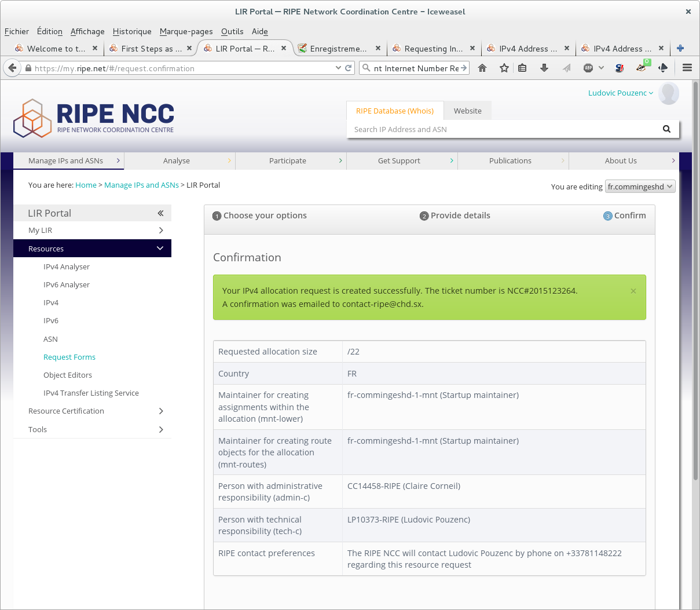Collapse the Resources sidebar section
Viewport: 700px width, 610px height.
93,249
